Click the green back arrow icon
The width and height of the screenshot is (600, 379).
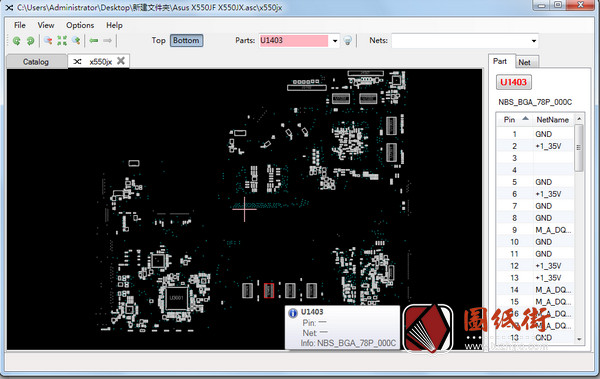tap(94, 41)
